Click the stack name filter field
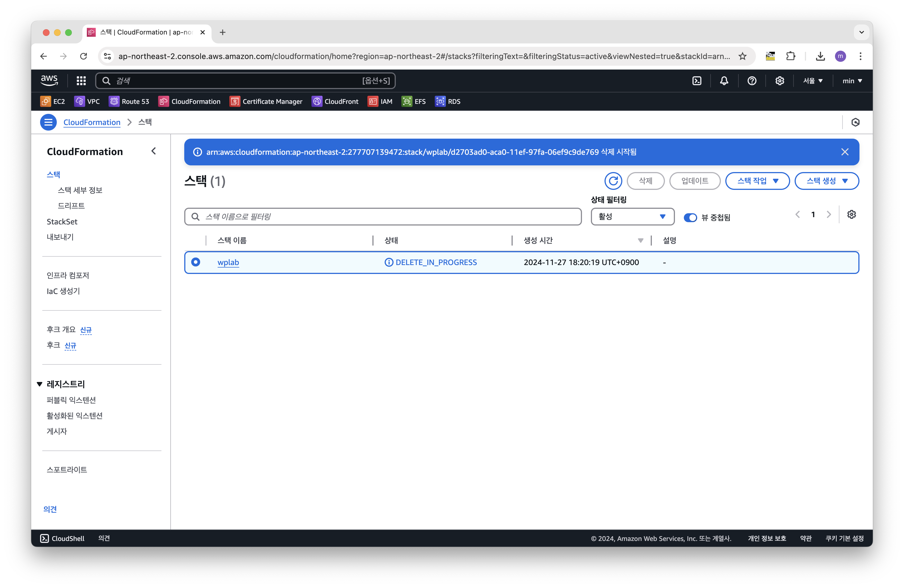This screenshot has width=904, height=588. click(x=383, y=217)
